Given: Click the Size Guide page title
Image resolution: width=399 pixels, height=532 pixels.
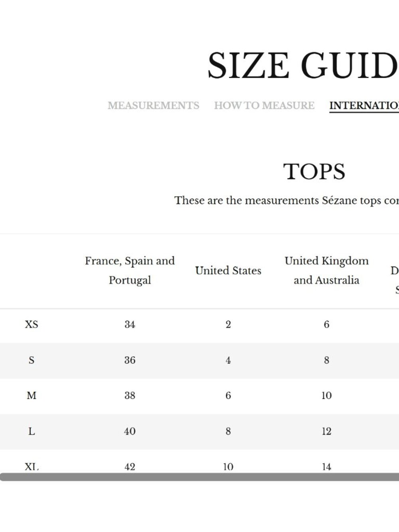Looking at the screenshot, I should tap(303, 65).
